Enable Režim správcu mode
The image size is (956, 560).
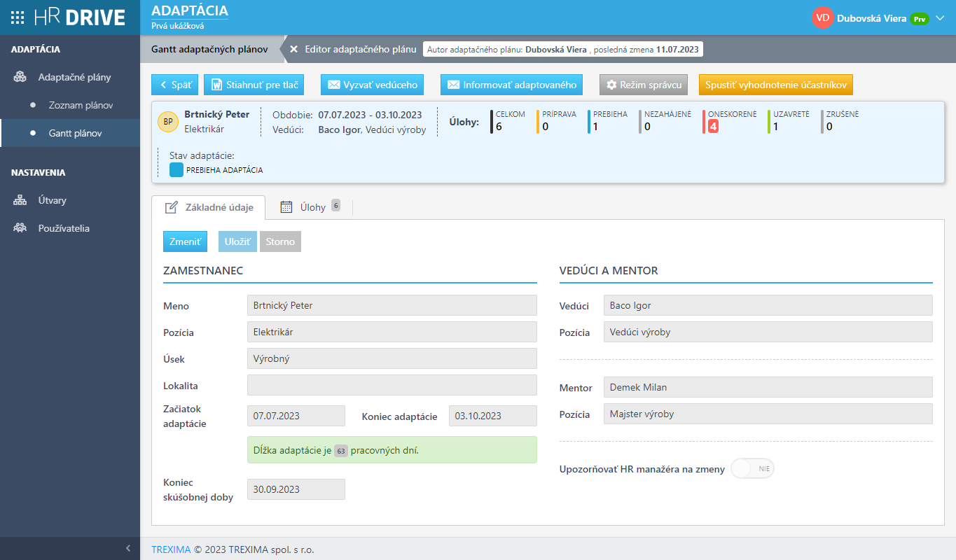644,85
